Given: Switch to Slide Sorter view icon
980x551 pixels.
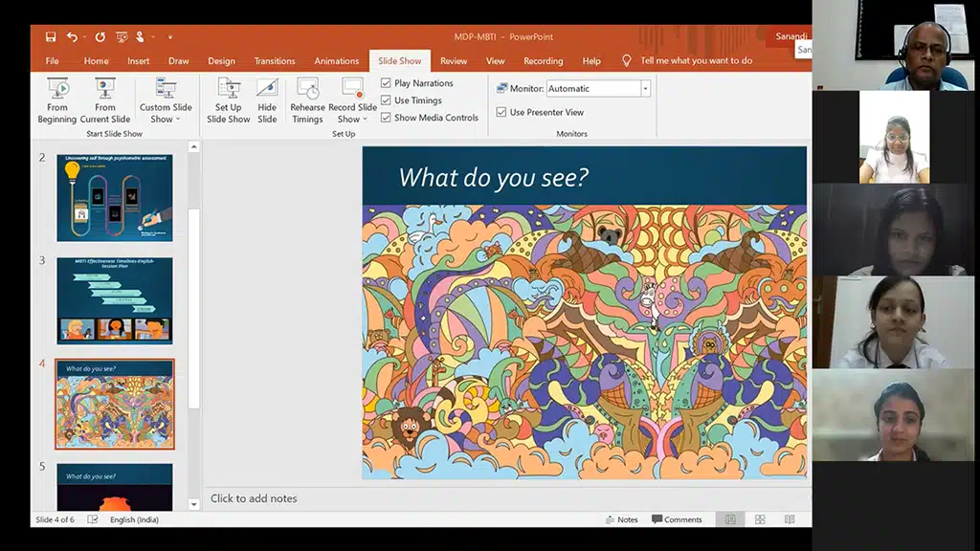Looking at the screenshot, I should coord(760,519).
